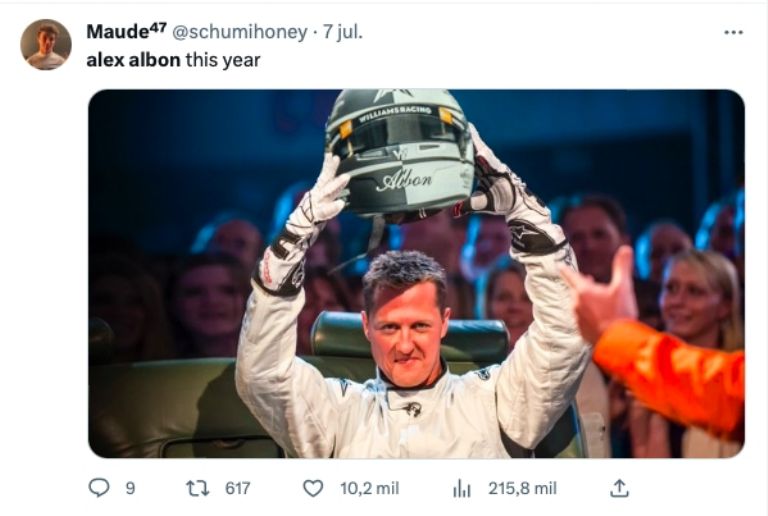Open the three-dot more options menu
The height and width of the screenshot is (516, 768).
pos(733,32)
